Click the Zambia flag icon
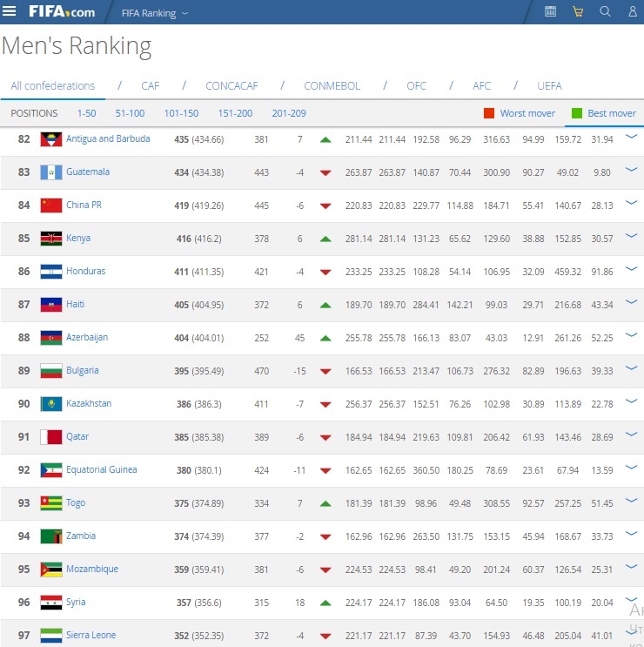 (x=51, y=536)
